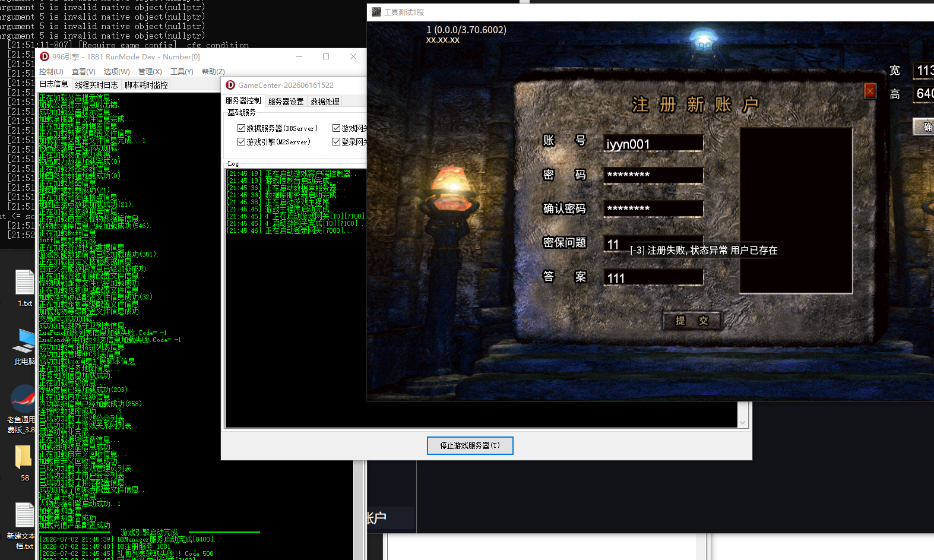Click the 停止游戏服务器(T) button
The height and width of the screenshot is (560, 934).
coord(470,445)
